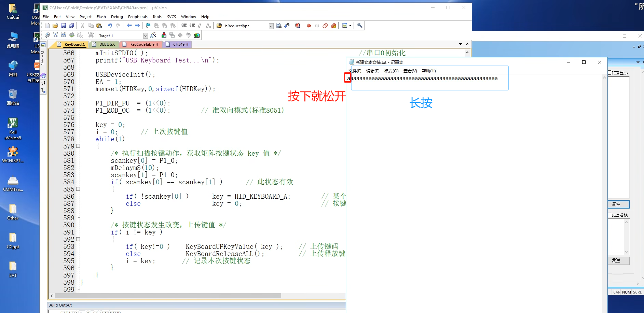Open the editor tab list dropdown arrow
This screenshot has height=313, width=644.
461,44
